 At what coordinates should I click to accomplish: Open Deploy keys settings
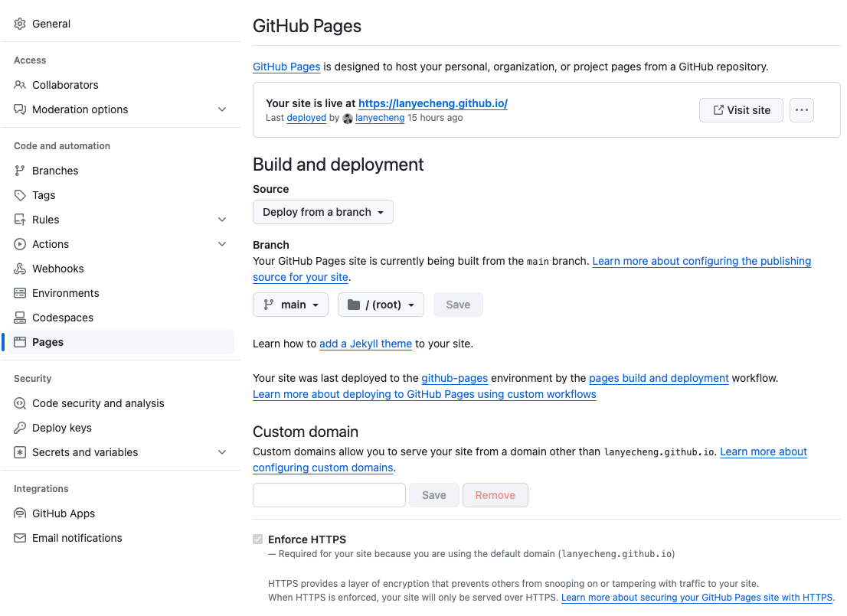click(62, 428)
